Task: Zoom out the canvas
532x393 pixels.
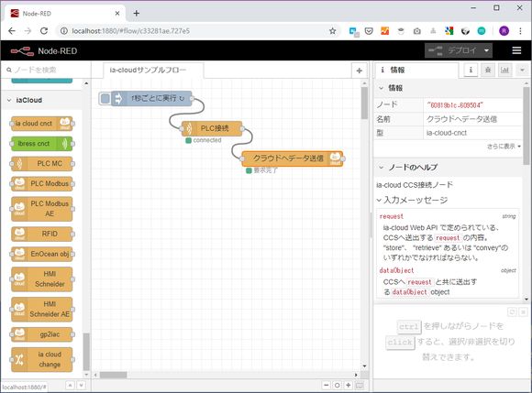Action: (326, 385)
